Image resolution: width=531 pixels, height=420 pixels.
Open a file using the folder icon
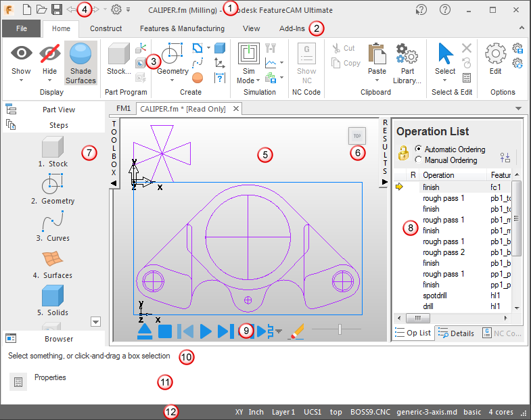(41, 9)
